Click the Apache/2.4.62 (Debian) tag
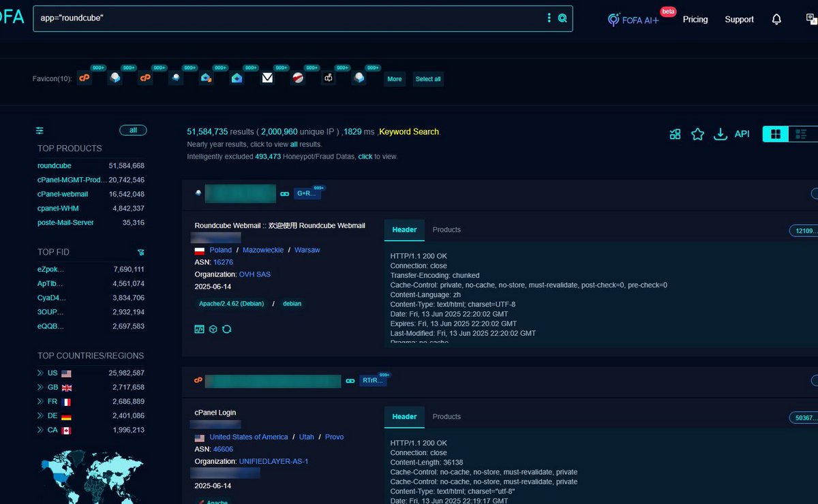Image resolution: width=818 pixels, height=504 pixels. pyautogui.click(x=231, y=304)
